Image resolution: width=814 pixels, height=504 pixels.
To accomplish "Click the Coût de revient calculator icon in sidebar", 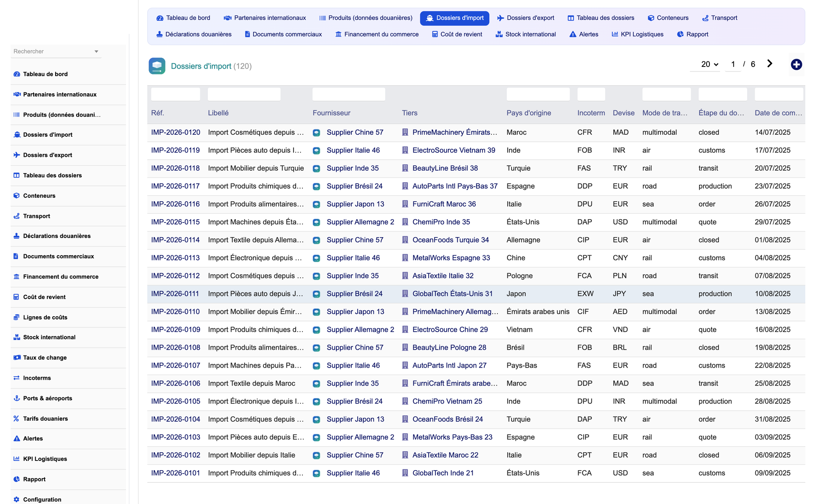I will tap(17, 297).
